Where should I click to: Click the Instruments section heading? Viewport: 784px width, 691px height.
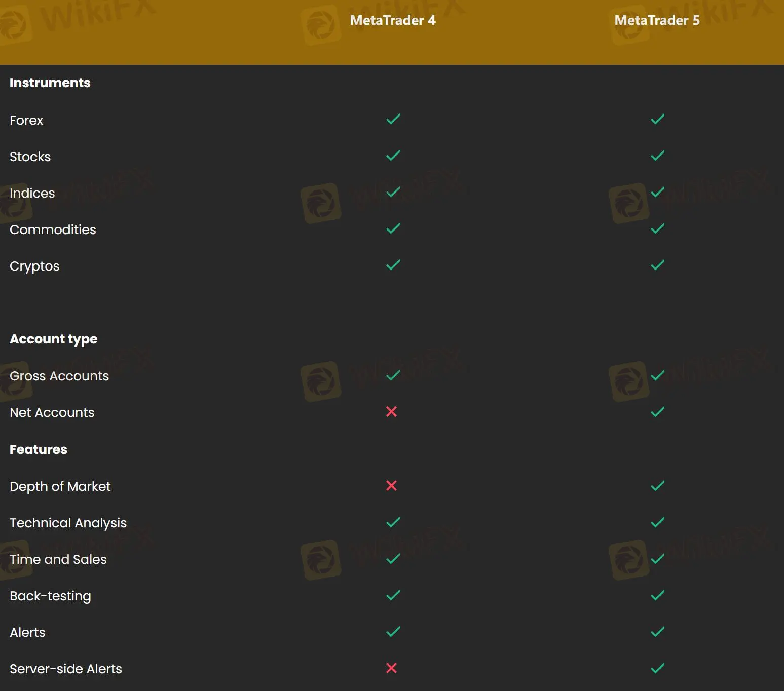click(50, 83)
